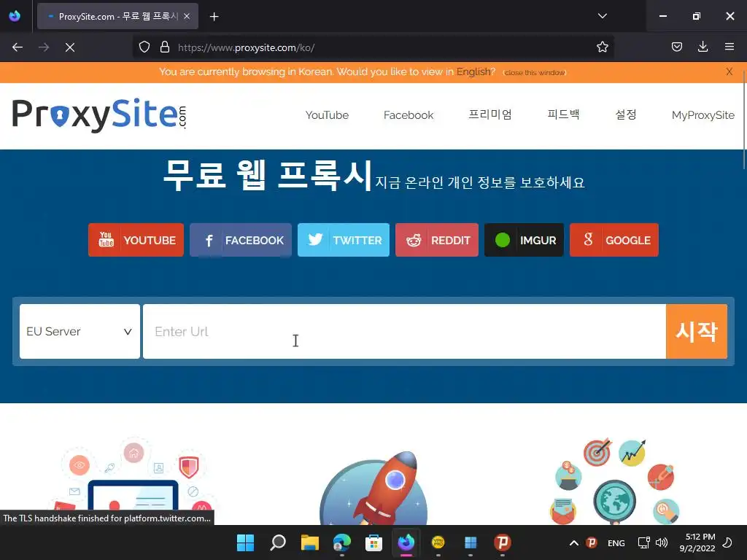Viewport: 747px width, 560px height.
Task: Open File Explorer from taskbar
Action: point(309,542)
